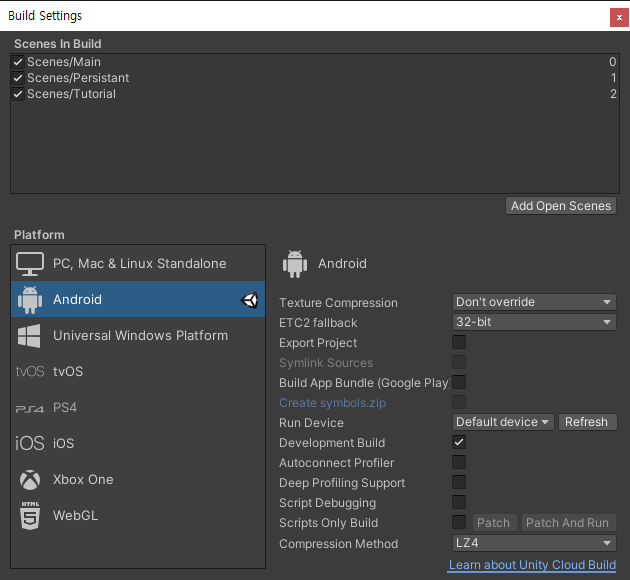The height and width of the screenshot is (580, 630).
Task: Click the PC, Mac & Linux Standalone monitor icon
Action: click(x=30, y=264)
